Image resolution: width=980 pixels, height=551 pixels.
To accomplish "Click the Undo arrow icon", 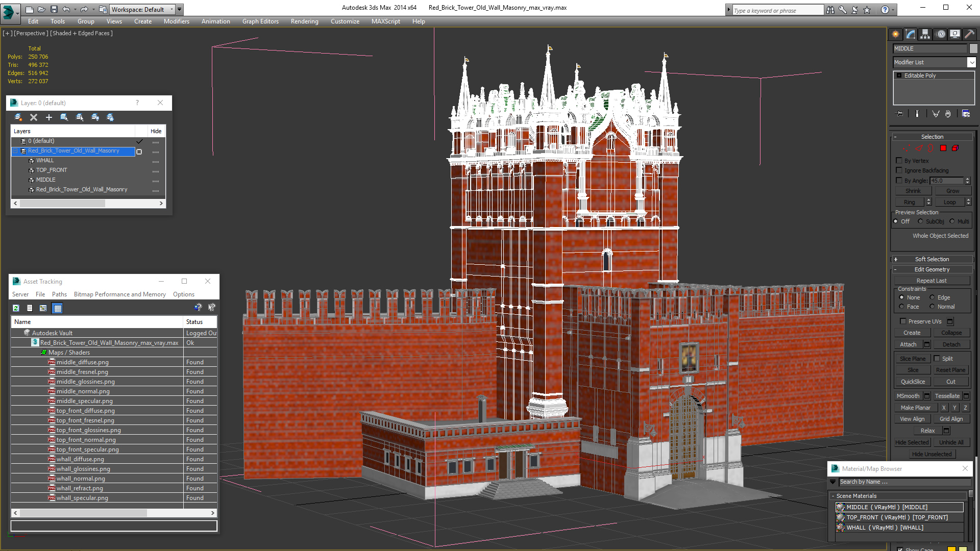I will (x=66, y=9).
